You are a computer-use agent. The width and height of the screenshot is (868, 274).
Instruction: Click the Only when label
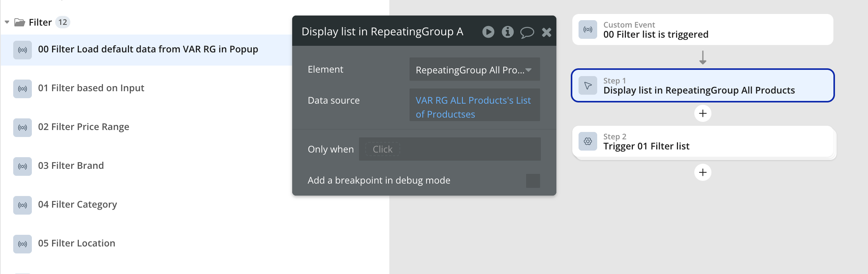click(331, 149)
